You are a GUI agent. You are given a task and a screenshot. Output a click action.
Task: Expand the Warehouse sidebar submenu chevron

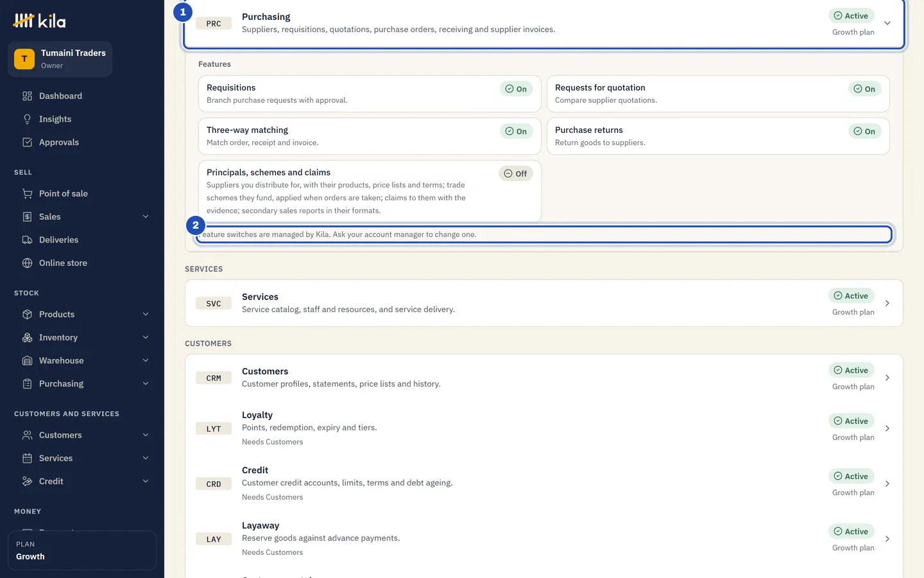pos(146,361)
